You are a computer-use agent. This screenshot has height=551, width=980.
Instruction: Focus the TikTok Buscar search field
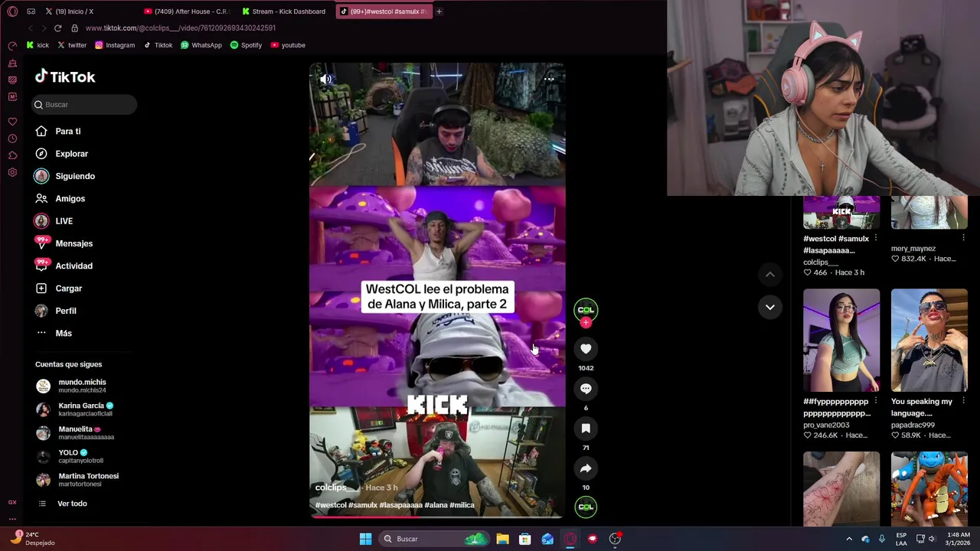coord(84,104)
